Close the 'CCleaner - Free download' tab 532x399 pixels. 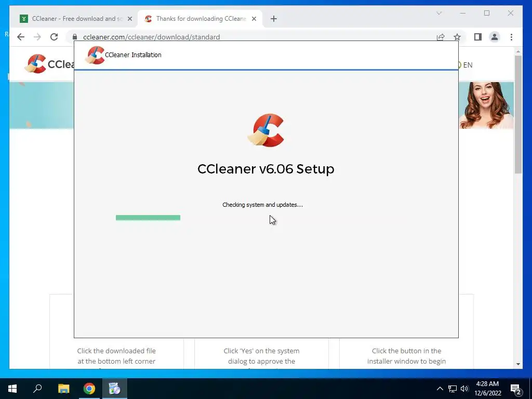(129, 19)
